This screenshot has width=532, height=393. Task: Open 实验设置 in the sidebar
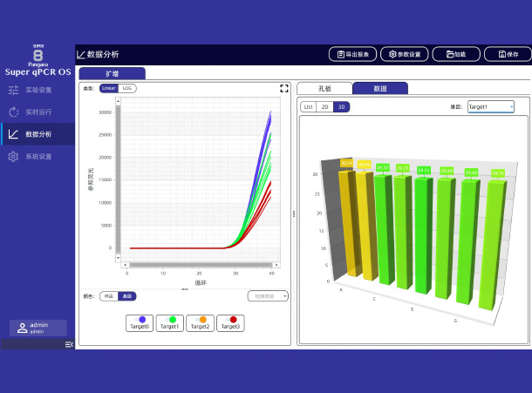38,90
